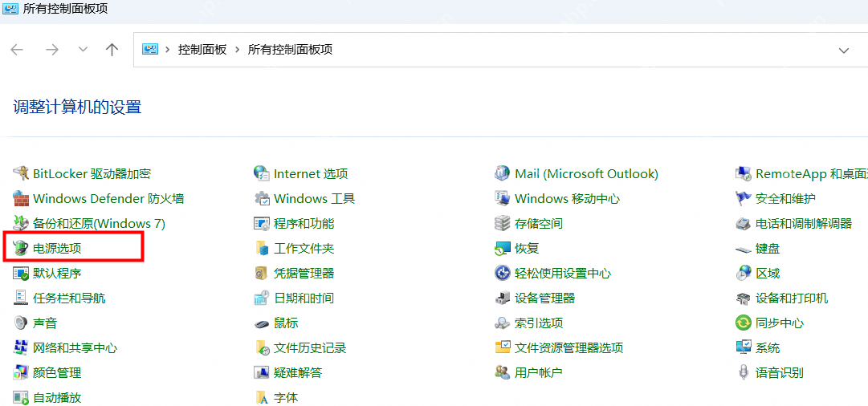Click the 同步中心 green icon

(743, 323)
